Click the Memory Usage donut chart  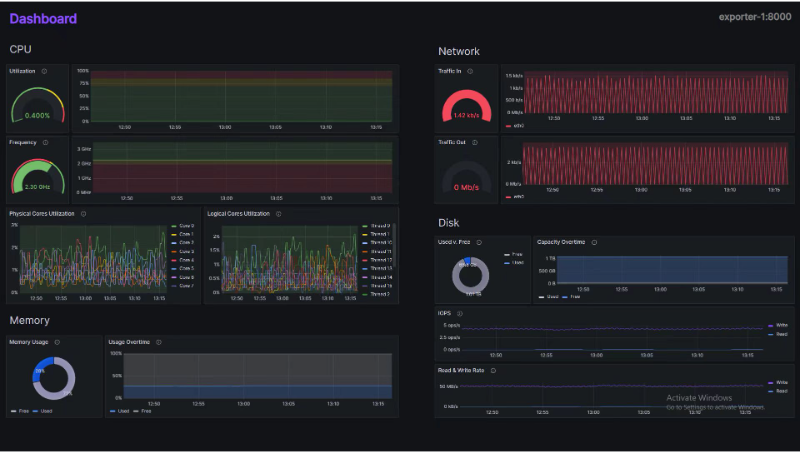point(54,379)
